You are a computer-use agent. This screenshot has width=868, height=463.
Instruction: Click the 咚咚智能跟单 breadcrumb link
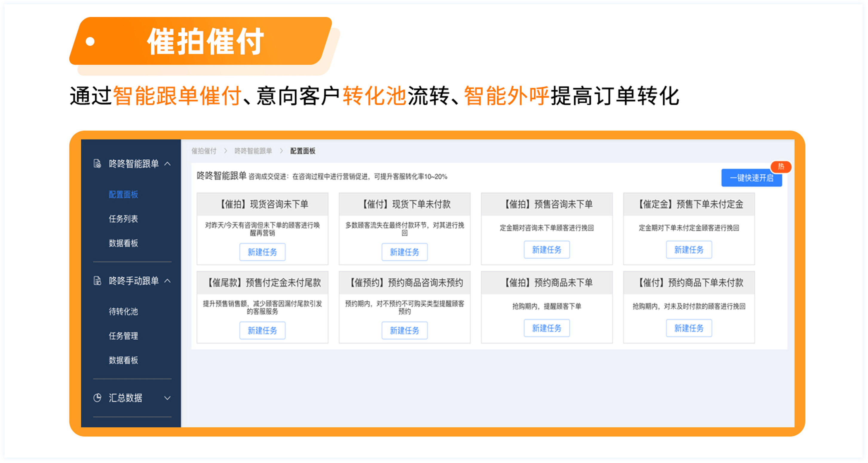[x=253, y=151]
